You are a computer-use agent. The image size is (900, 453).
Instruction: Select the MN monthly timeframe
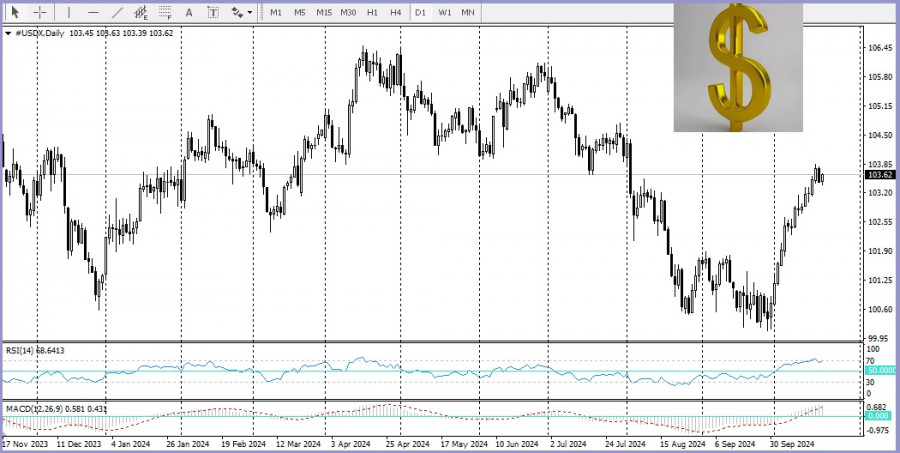click(468, 12)
